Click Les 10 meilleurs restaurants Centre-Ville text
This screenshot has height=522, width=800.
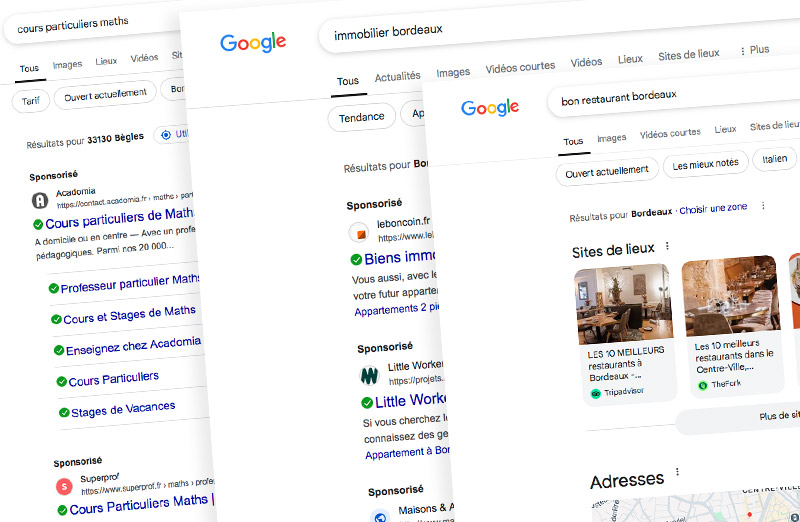[x=734, y=356]
